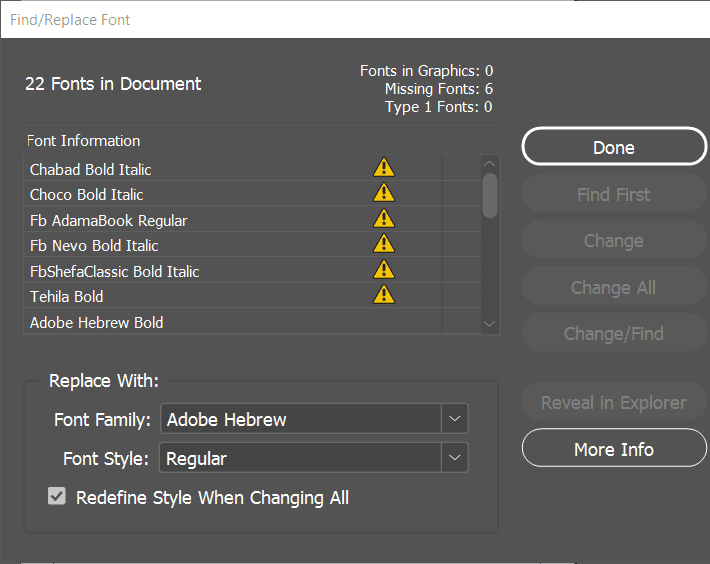This screenshot has width=710, height=564.
Task: Click the missing font warning icon beside Chabad Bold Italic
Action: [384, 168]
